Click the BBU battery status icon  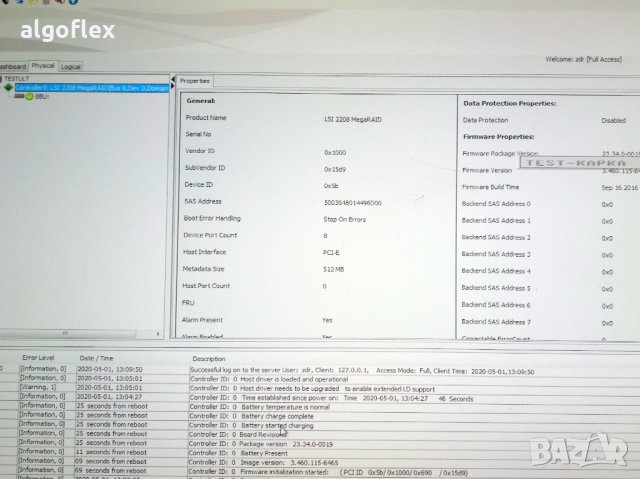(x=30, y=97)
